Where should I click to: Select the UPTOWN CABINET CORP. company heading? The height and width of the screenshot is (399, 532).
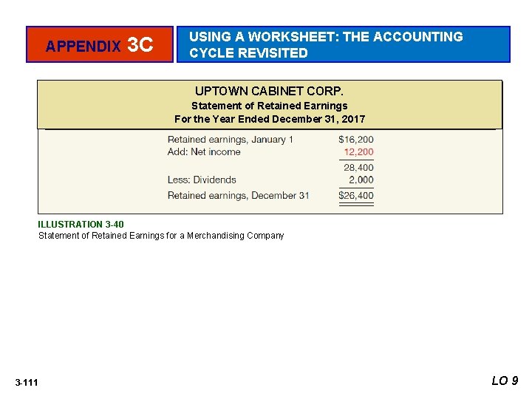tap(269, 91)
